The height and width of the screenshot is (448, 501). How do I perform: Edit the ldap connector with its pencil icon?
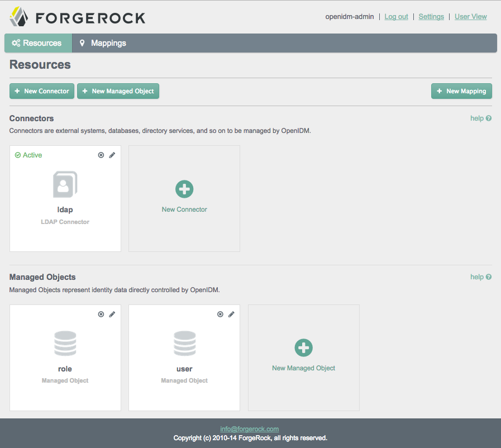[x=112, y=155]
